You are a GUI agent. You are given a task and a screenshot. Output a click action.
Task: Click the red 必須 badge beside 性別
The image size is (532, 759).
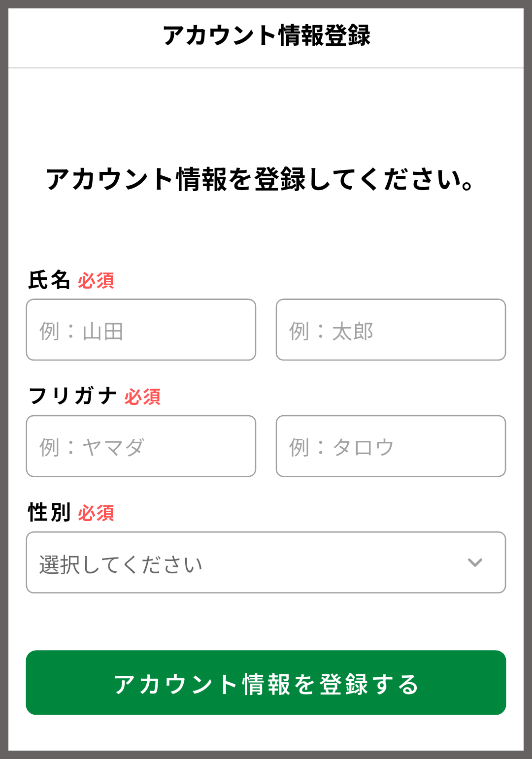tap(96, 513)
